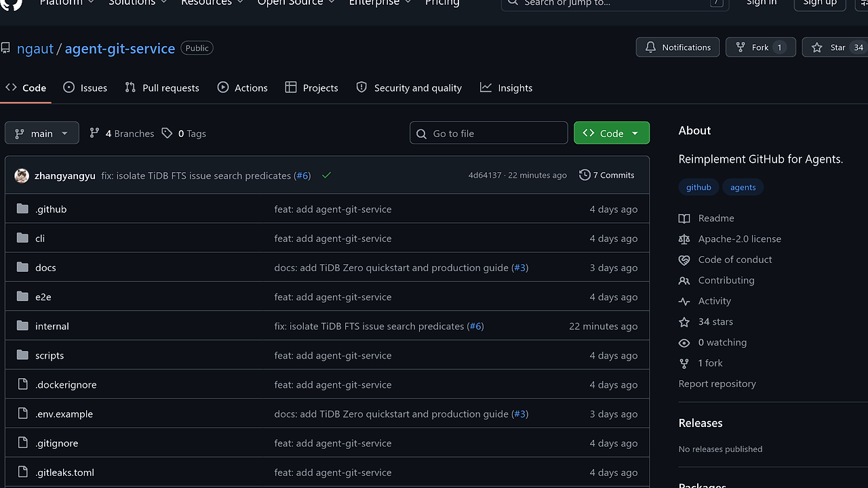
Task: Open the scripts folder name
Action: click(50, 355)
